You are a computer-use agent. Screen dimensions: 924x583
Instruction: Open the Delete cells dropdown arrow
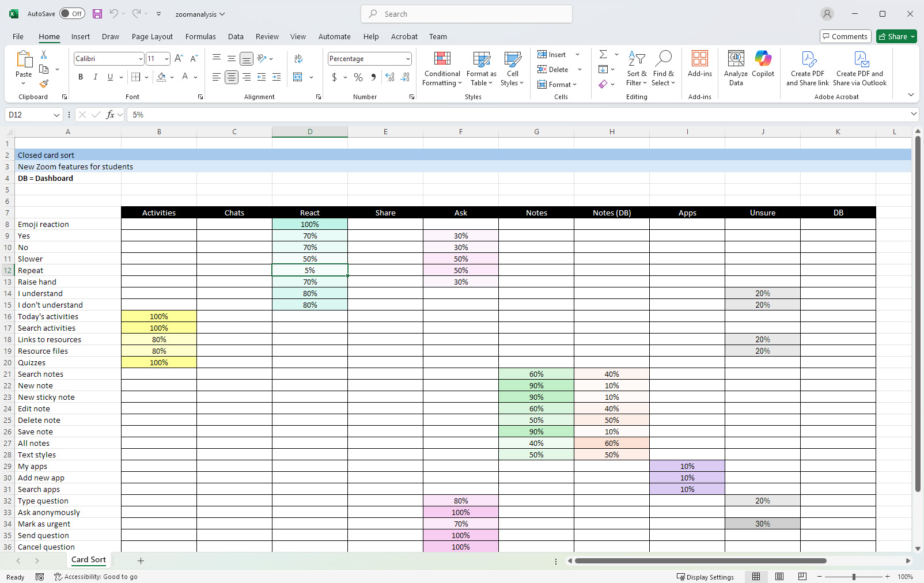pyautogui.click(x=580, y=70)
